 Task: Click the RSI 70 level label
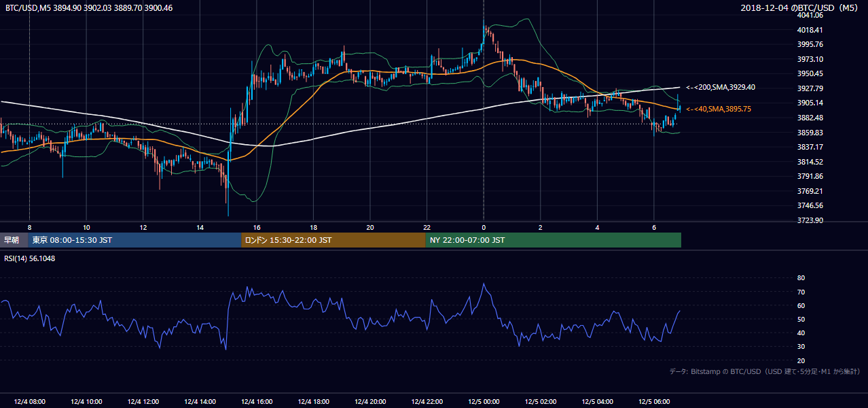point(801,292)
